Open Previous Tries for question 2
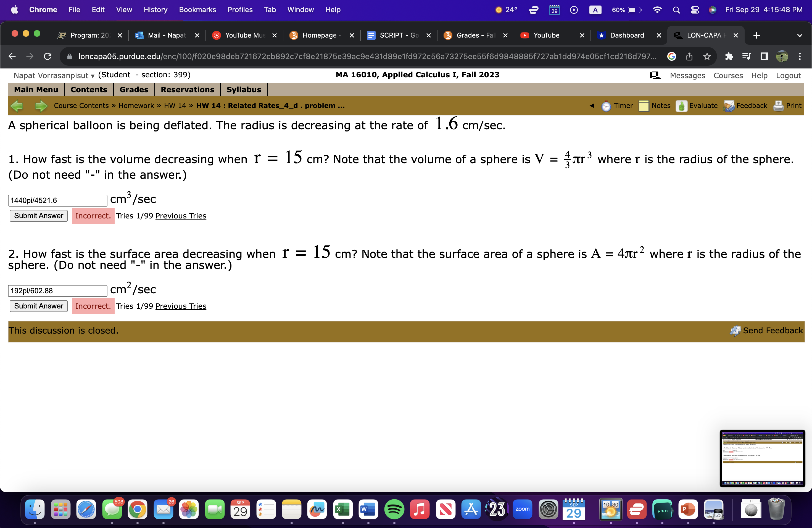The image size is (812, 528). (x=180, y=306)
